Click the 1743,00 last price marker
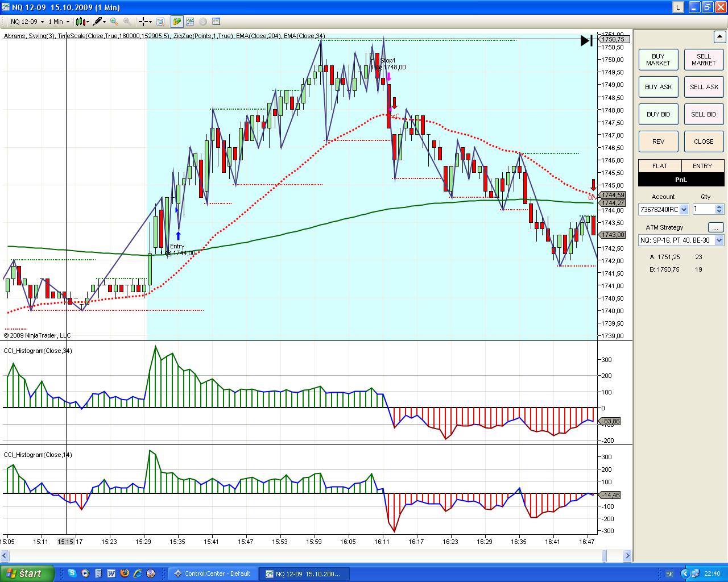 coord(613,235)
